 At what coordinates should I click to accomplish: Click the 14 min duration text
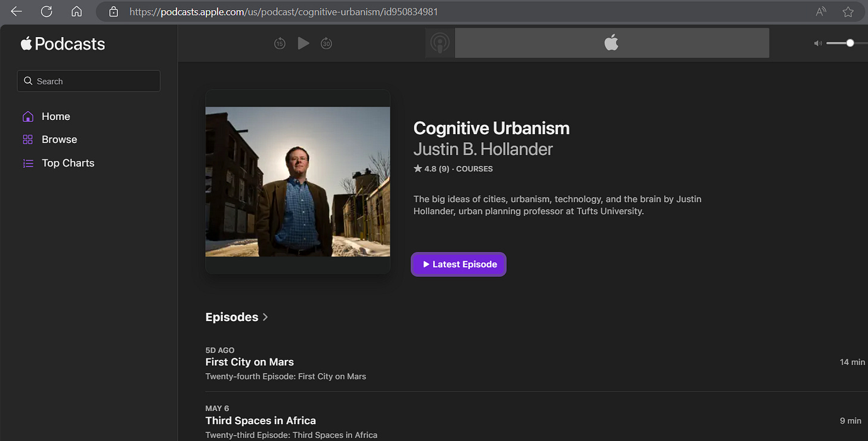(x=852, y=362)
